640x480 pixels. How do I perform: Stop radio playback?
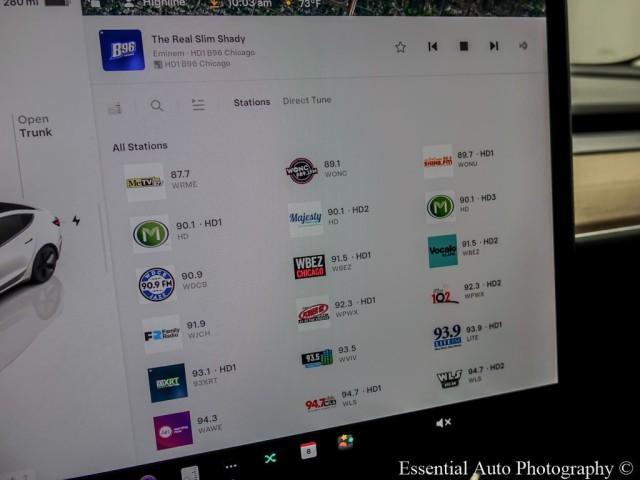(463, 46)
